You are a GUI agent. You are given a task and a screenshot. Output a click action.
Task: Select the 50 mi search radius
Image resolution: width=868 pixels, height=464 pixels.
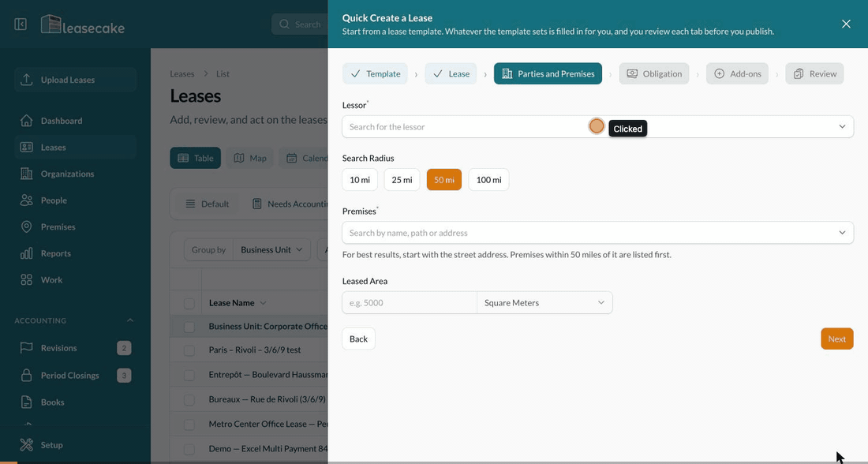444,179
